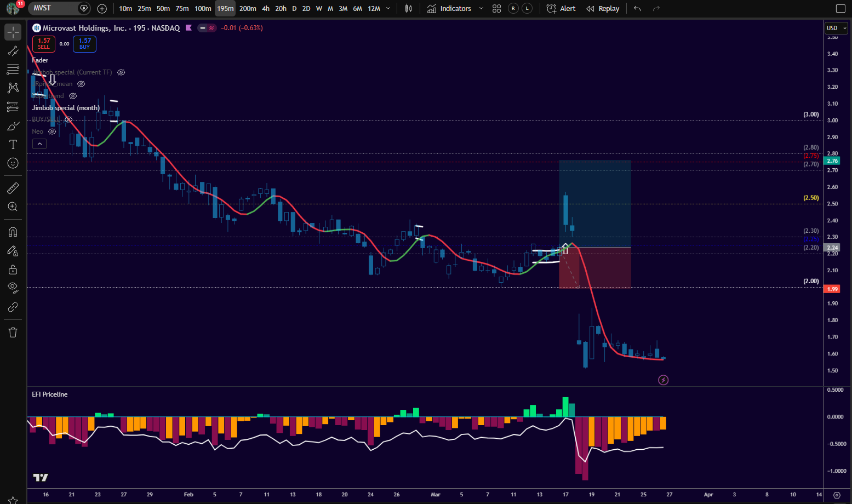Open the USD currency dropdown
The height and width of the screenshot is (504, 852).
point(836,28)
